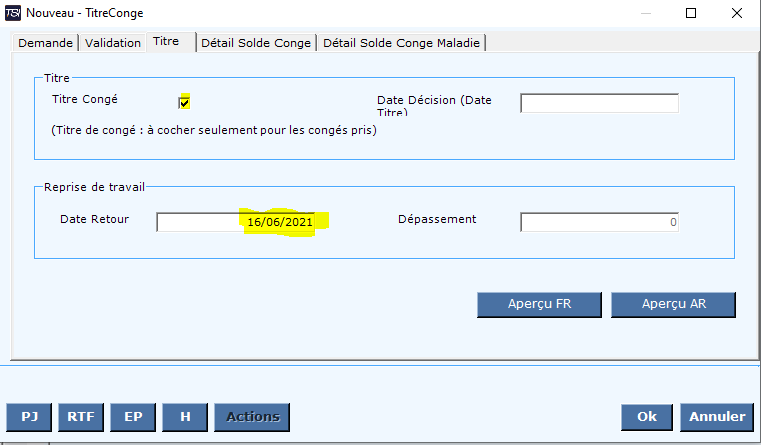Click the H history button

184,417
